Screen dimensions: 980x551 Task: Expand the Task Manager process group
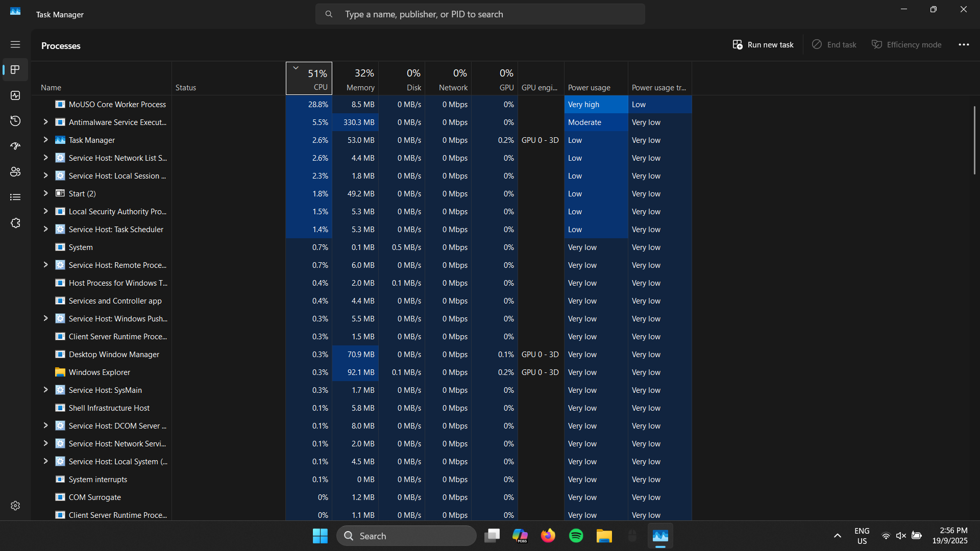click(x=45, y=140)
